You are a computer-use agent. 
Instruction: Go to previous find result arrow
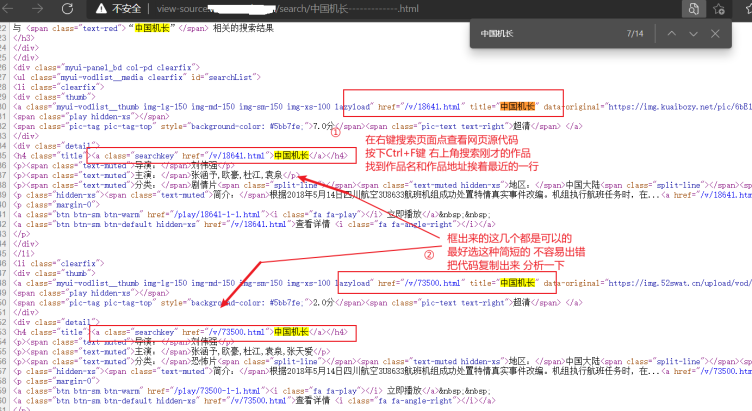[x=672, y=33]
